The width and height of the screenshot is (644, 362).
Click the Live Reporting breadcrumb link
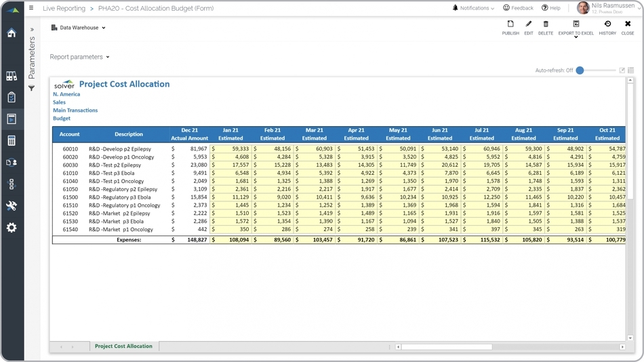64,8
